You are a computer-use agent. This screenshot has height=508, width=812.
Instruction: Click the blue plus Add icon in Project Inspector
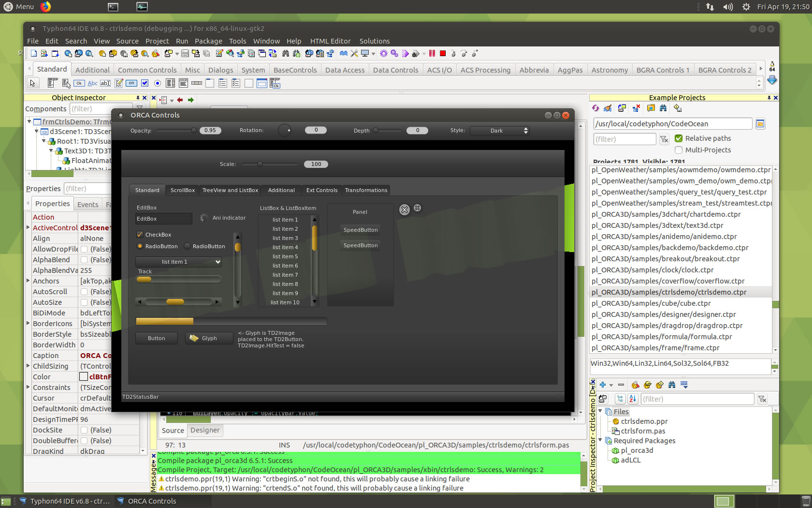click(x=603, y=385)
